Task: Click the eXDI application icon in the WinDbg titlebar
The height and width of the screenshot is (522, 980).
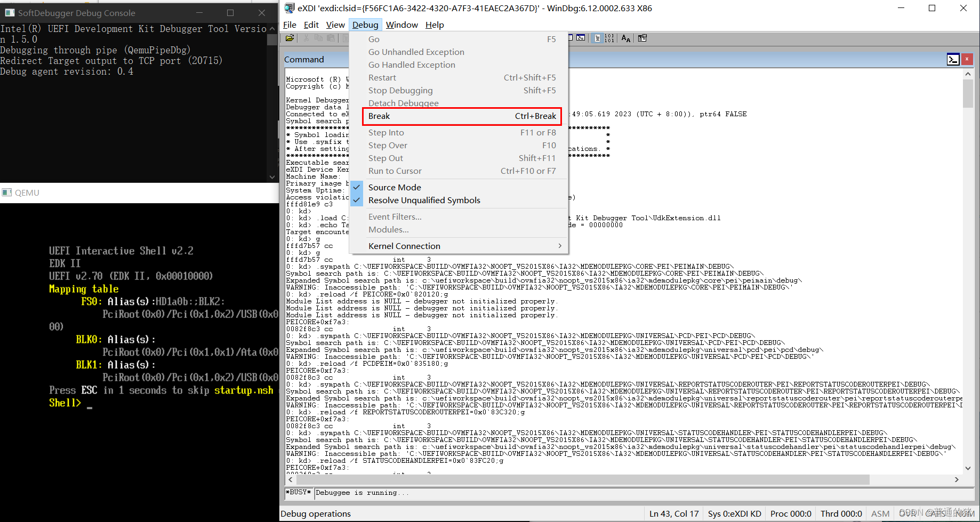Action: tap(288, 8)
